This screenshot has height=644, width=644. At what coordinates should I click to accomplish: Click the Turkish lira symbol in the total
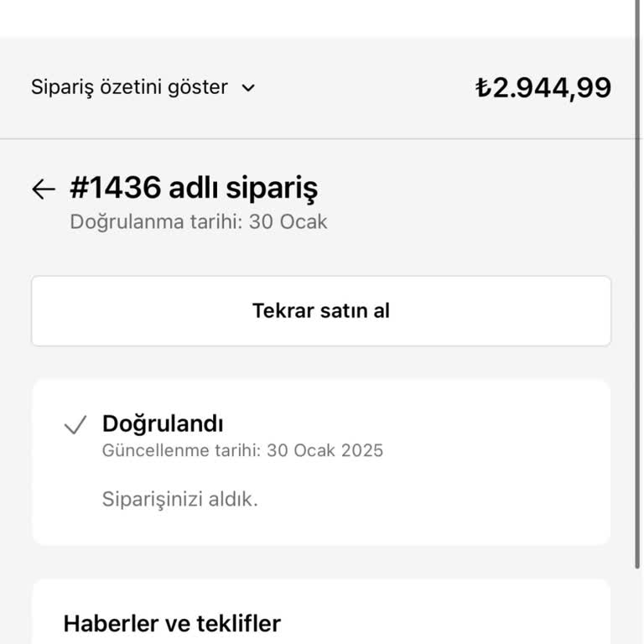(x=483, y=88)
